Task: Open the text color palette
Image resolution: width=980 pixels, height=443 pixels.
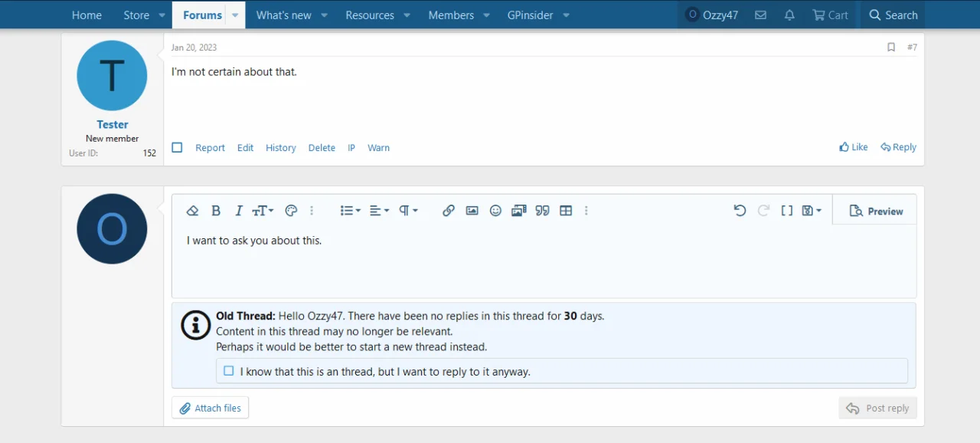Action: click(291, 211)
